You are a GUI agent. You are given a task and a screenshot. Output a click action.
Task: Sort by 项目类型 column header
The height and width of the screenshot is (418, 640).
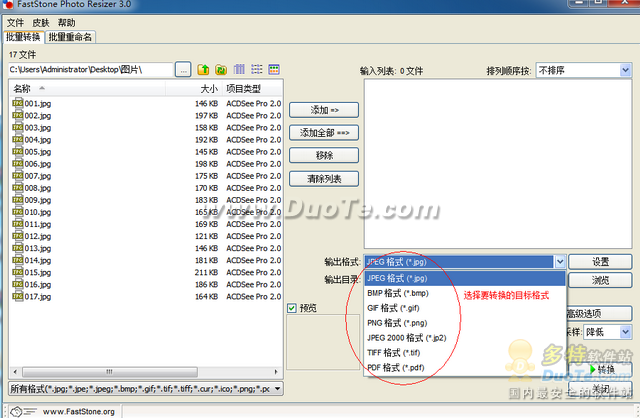click(x=253, y=88)
